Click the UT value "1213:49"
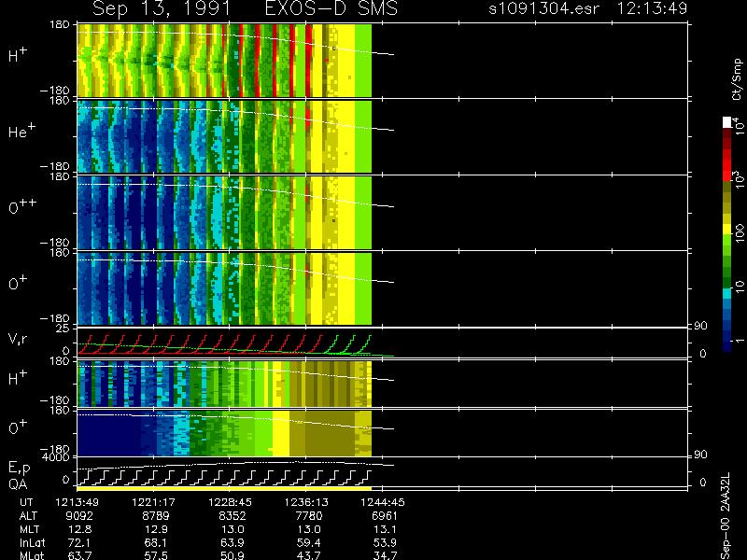 (78, 502)
